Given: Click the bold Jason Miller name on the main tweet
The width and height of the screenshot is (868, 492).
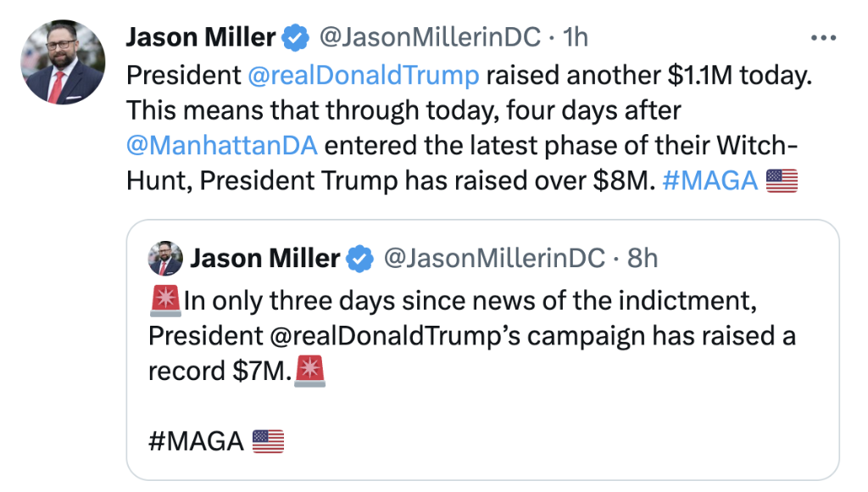Looking at the screenshot, I should pyautogui.click(x=201, y=38).
